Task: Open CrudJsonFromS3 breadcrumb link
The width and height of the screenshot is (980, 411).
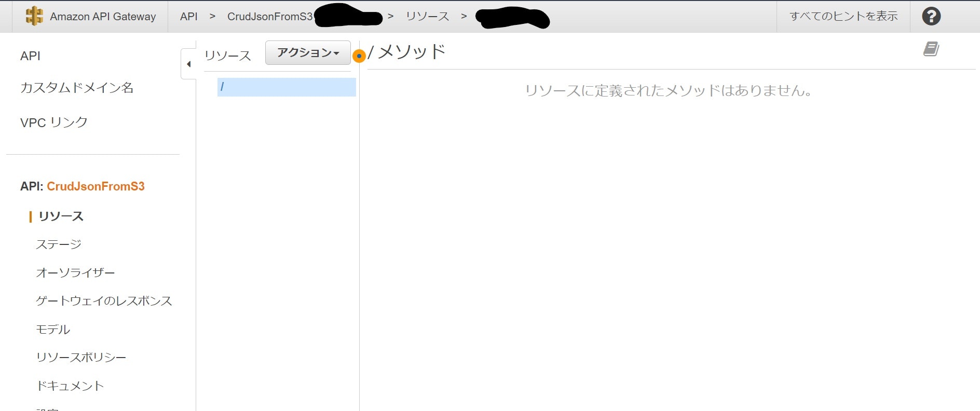Action: click(270, 17)
